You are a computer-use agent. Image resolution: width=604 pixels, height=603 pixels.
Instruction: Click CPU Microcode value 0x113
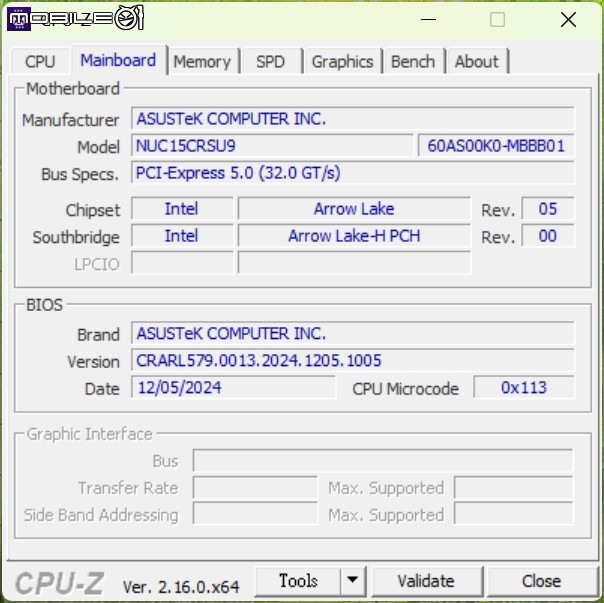(x=524, y=387)
